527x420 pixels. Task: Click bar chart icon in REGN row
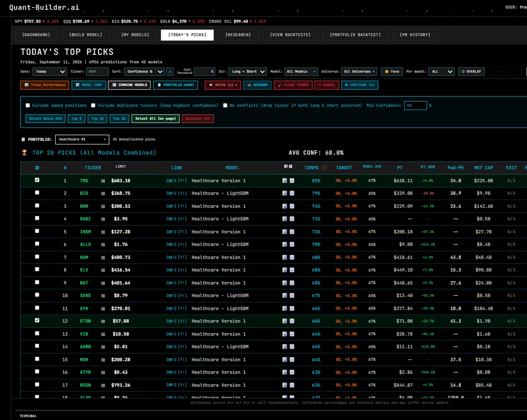(x=284, y=385)
